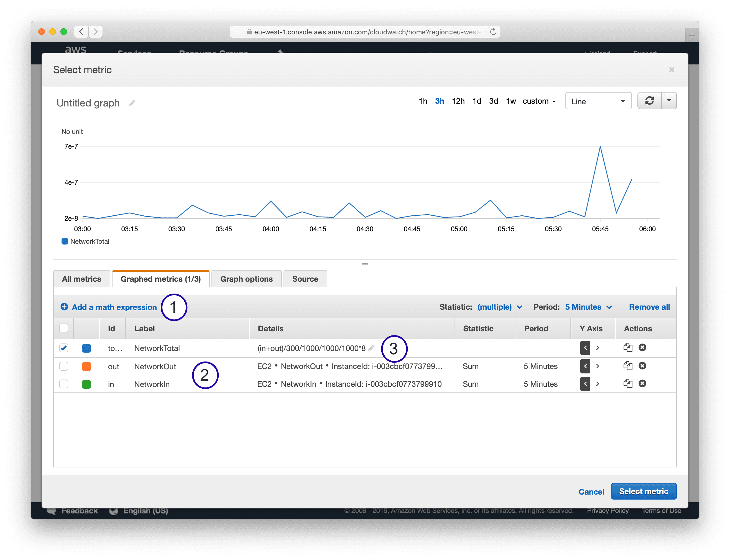
Task: Edit the math expression with pencil icon
Action: coord(371,348)
